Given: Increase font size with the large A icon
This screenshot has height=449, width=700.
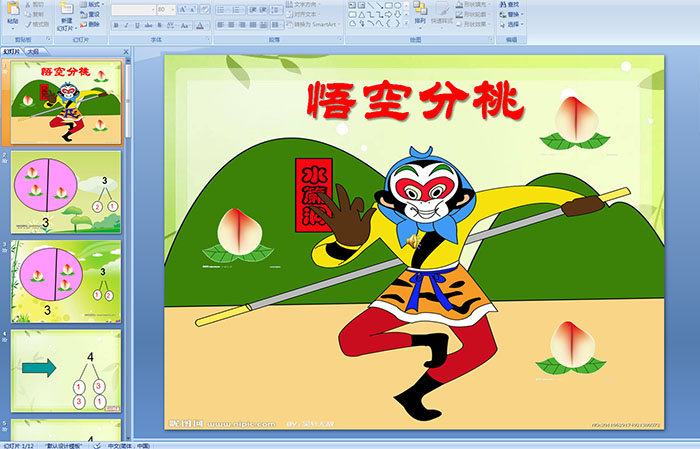Looking at the screenshot, I should click(183, 9).
